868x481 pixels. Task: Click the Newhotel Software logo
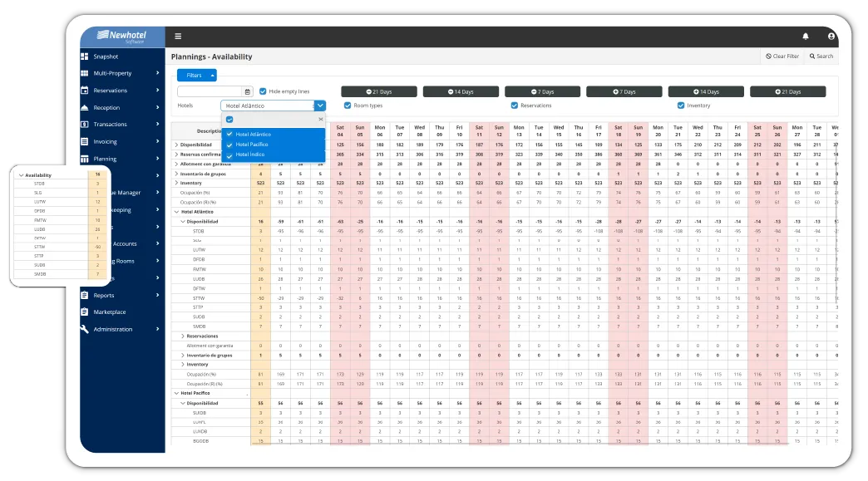click(121, 37)
